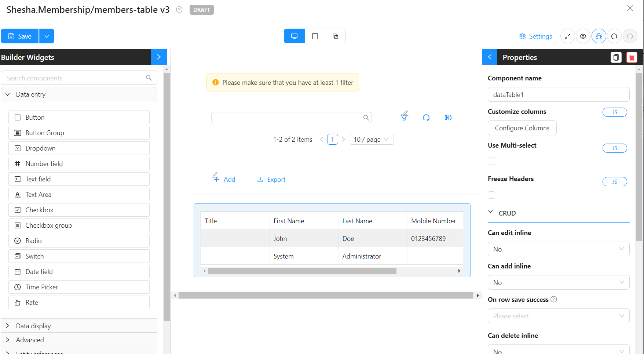Toggle fullscreen expand icon

(x=567, y=36)
